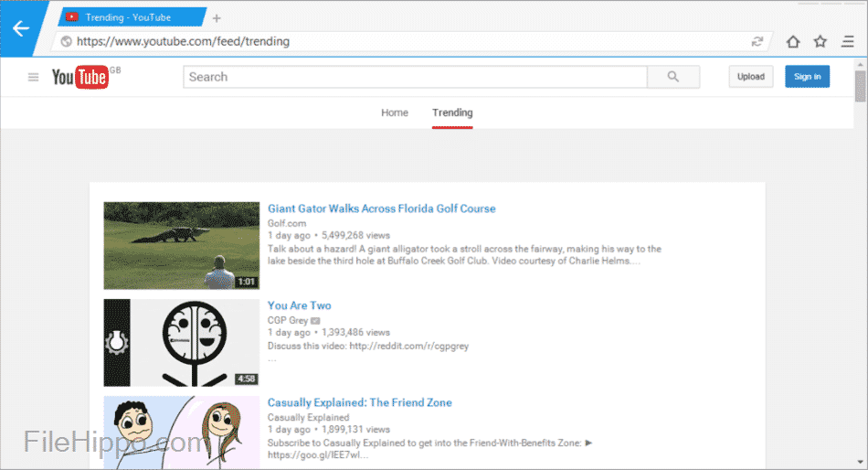Open Giant Gator Walks Across Florida video title
Image resolution: width=868 pixels, height=470 pixels.
[381, 208]
